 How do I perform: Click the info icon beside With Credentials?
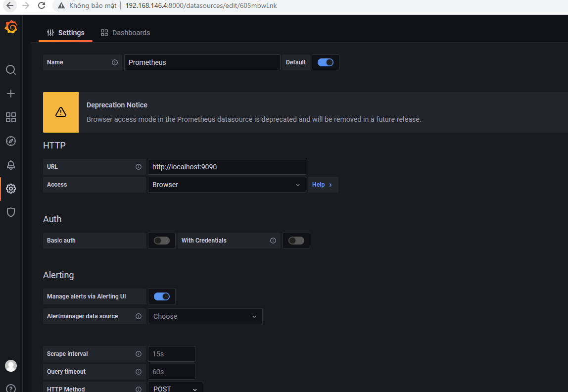[x=273, y=241]
